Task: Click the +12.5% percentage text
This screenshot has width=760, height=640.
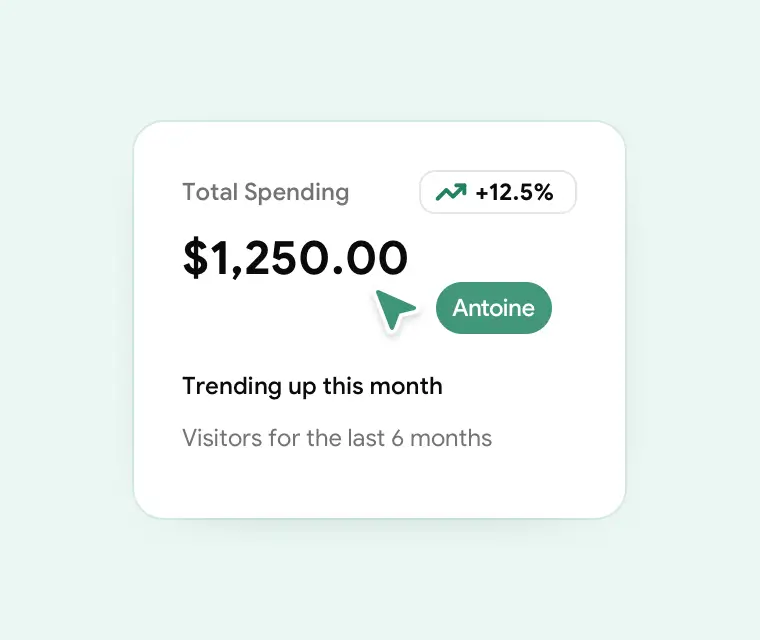Action: point(514,193)
